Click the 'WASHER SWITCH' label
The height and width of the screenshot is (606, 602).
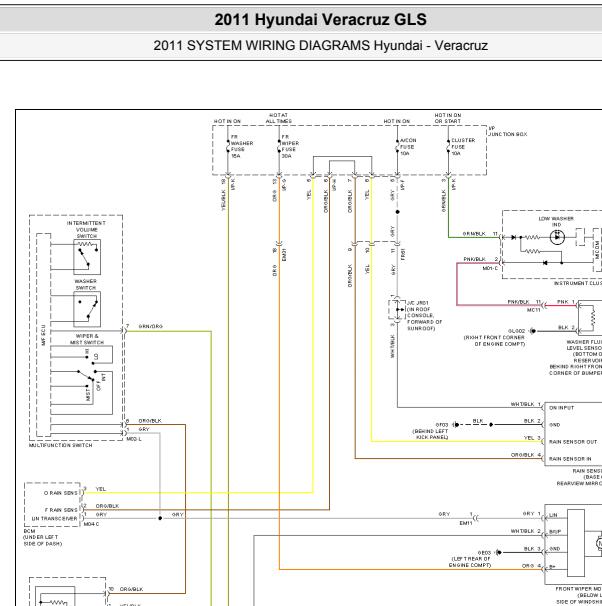(x=85, y=284)
